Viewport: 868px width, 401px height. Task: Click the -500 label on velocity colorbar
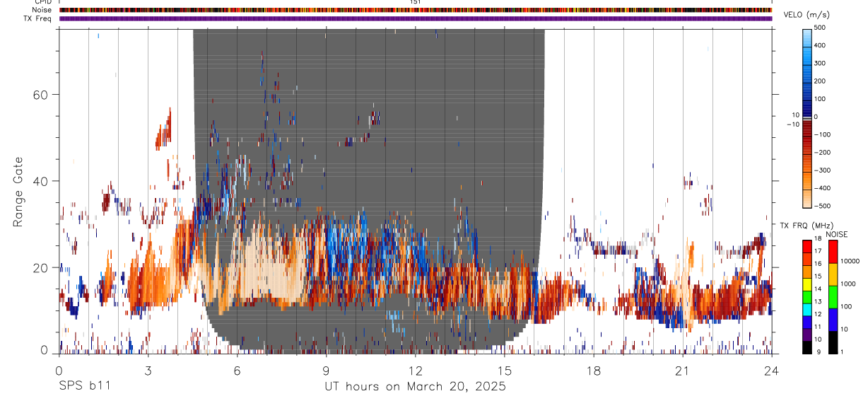[x=822, y=207]
